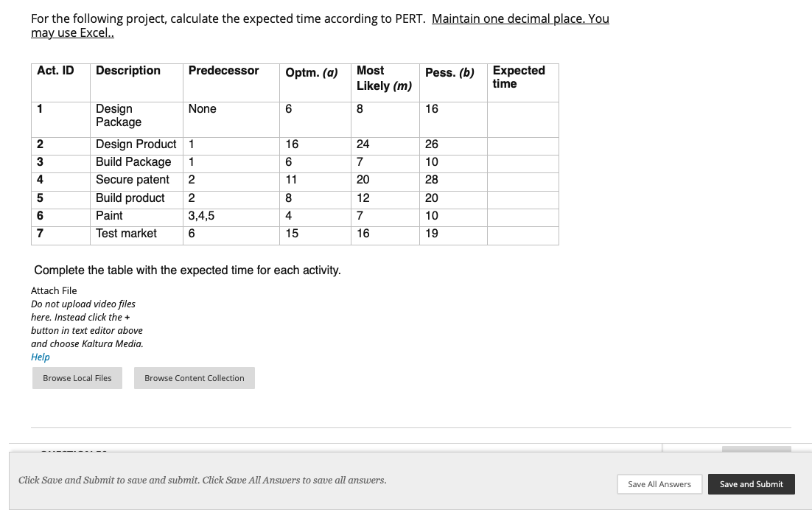
Task: Click the Help link under Attach File
Action: point(40,357)
